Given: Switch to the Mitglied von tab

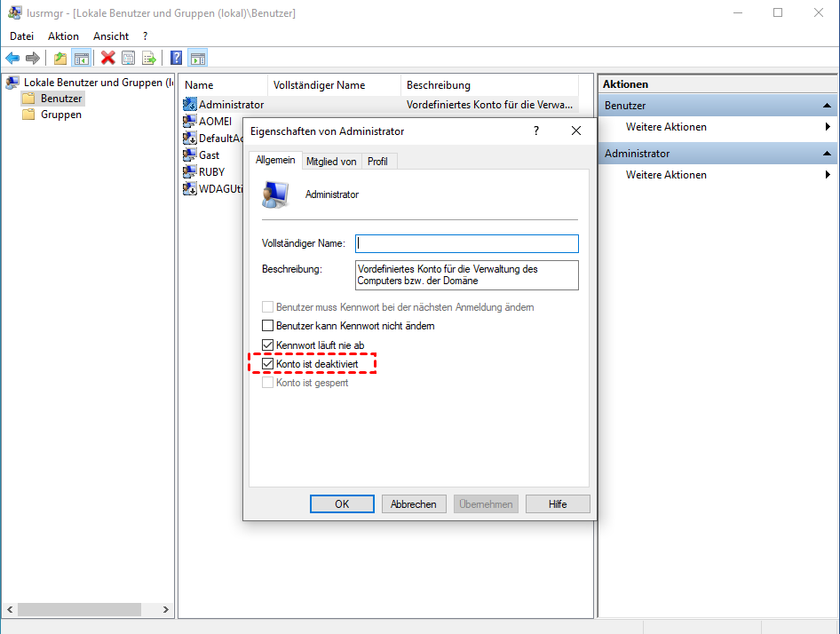Looking at the screenshot, I should (331, 162).
